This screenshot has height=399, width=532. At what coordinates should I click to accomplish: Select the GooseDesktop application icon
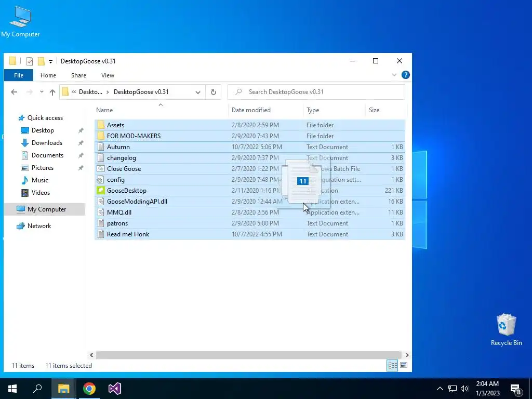click(x=100, y=190)
